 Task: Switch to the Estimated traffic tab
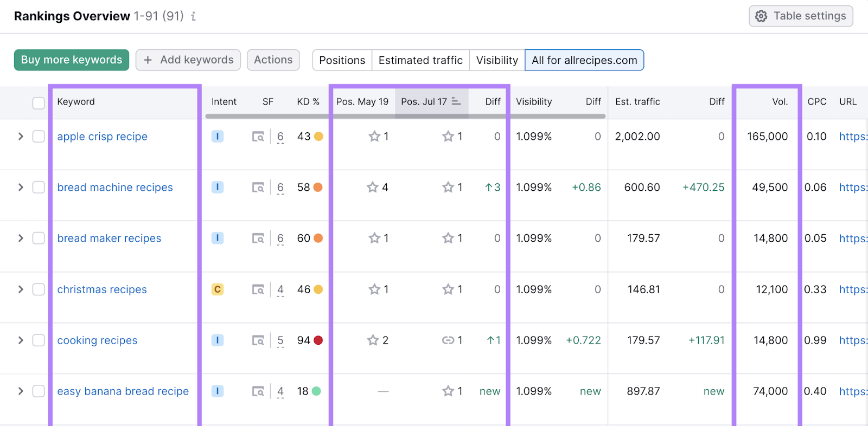pyautogui.click(x=420, y=60)
